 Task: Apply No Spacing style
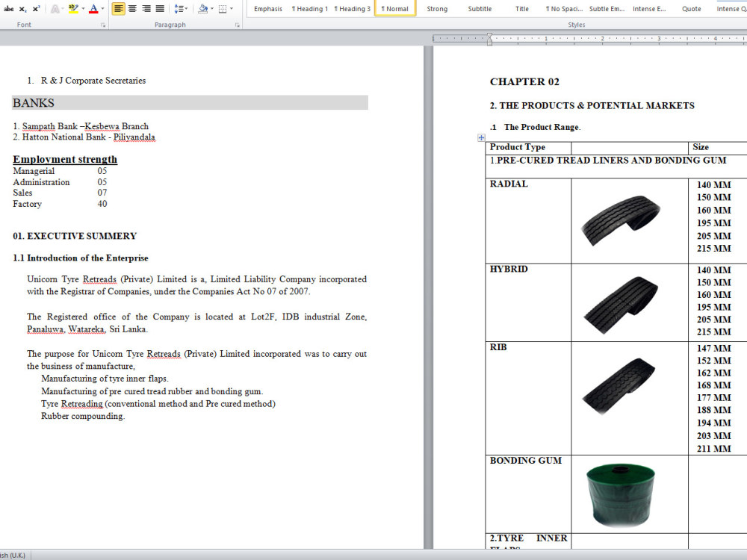pyautogui.click(x=564, y=8)
